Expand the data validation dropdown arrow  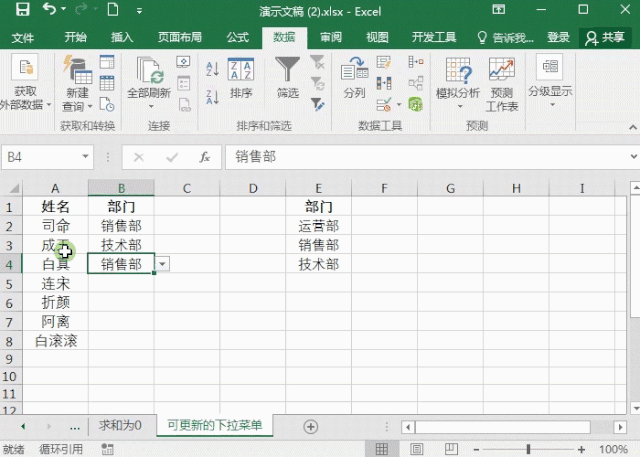399,105
